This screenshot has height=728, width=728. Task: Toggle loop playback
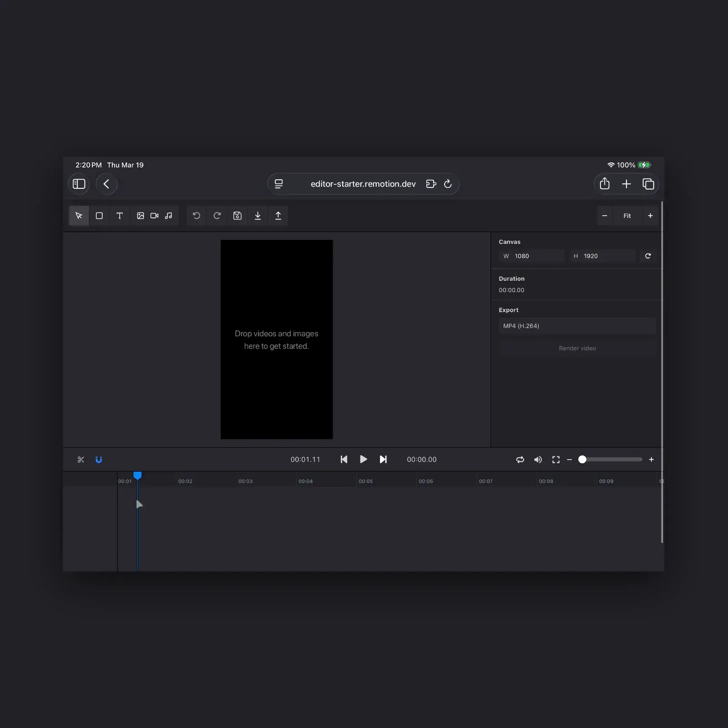[x=520, y=459]
